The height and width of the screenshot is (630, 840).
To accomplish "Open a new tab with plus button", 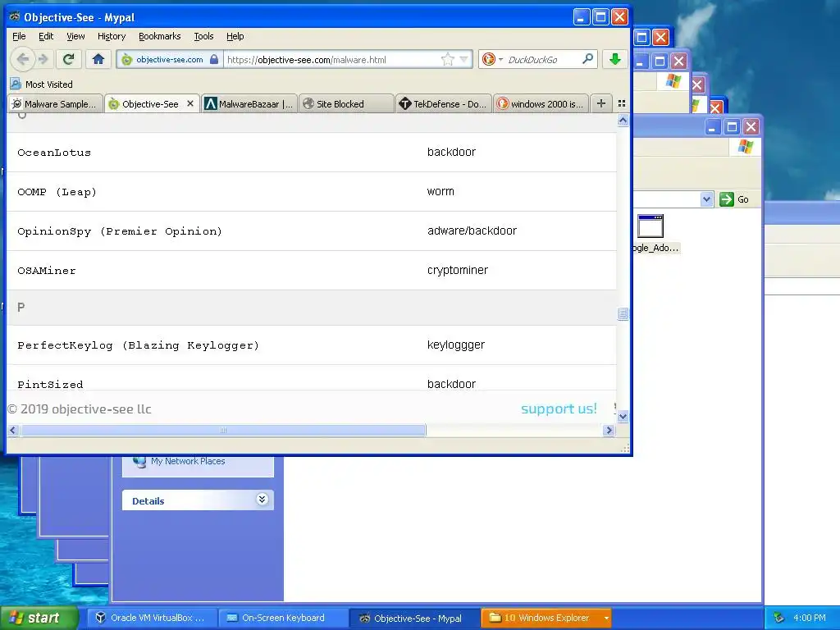I will pos(601,103).
